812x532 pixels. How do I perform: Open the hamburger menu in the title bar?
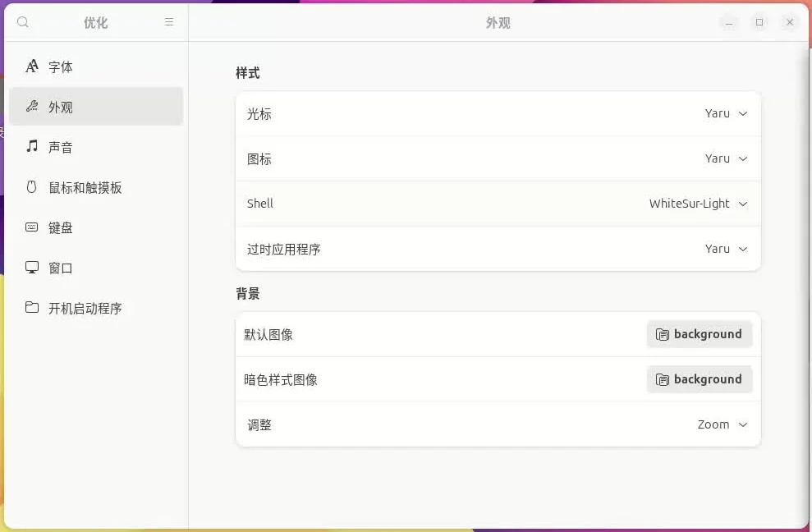pos(169,22)
